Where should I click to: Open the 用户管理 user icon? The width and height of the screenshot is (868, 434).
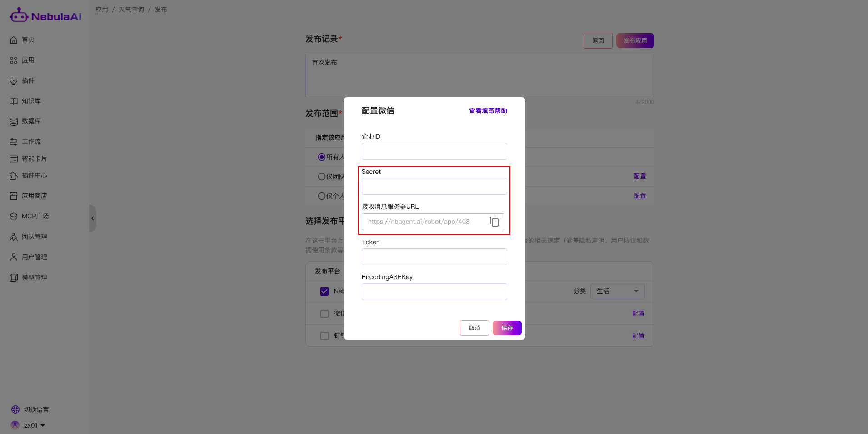[x=14, y=257]
